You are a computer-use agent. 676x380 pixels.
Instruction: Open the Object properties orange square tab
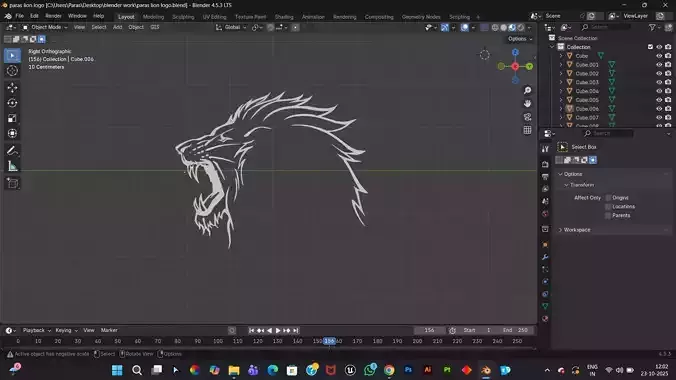click(545, 245)
